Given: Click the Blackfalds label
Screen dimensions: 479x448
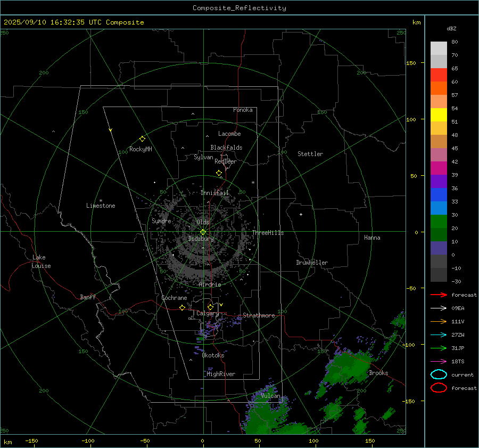Looking at the screenshot, I should pyautogui.click(x=226, y=148).
